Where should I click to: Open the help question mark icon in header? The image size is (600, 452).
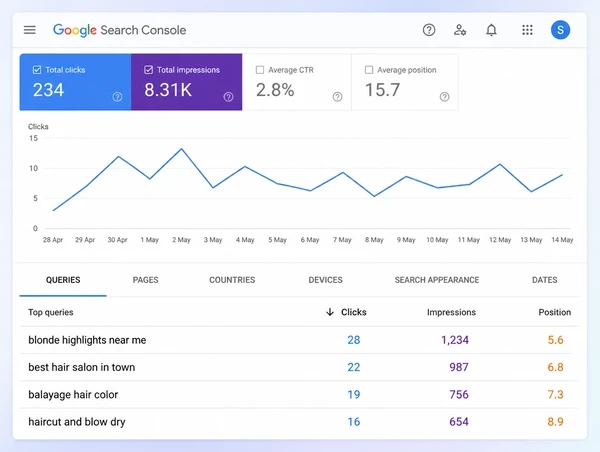(x=429, y=30)
